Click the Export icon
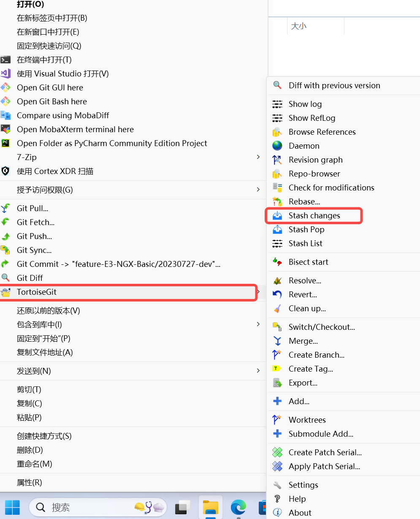This screenshot has height=519, width=420. 277,383
